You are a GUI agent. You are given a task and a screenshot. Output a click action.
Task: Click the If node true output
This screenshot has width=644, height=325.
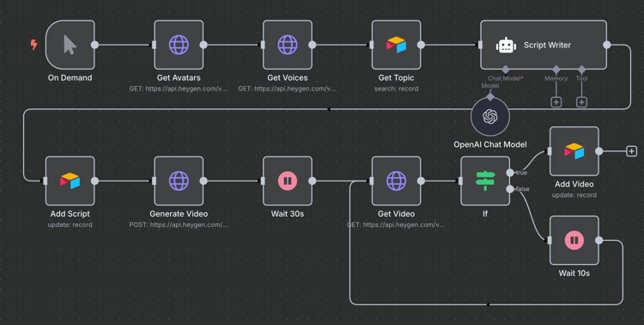click(510, 173)
